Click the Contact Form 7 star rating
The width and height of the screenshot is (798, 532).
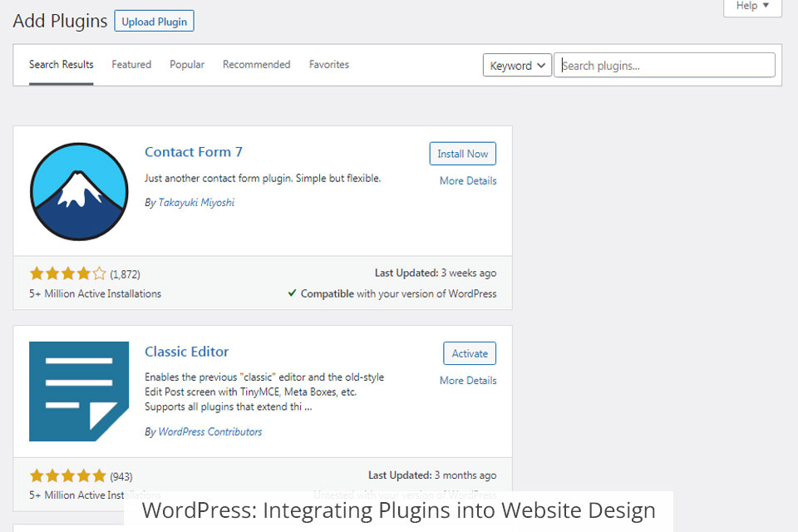(x=68, y=273)
